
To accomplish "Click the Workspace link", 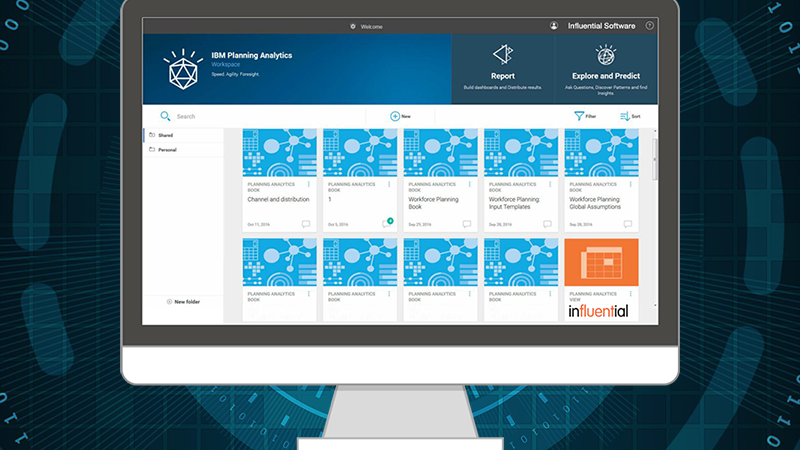I will point(226,64).
